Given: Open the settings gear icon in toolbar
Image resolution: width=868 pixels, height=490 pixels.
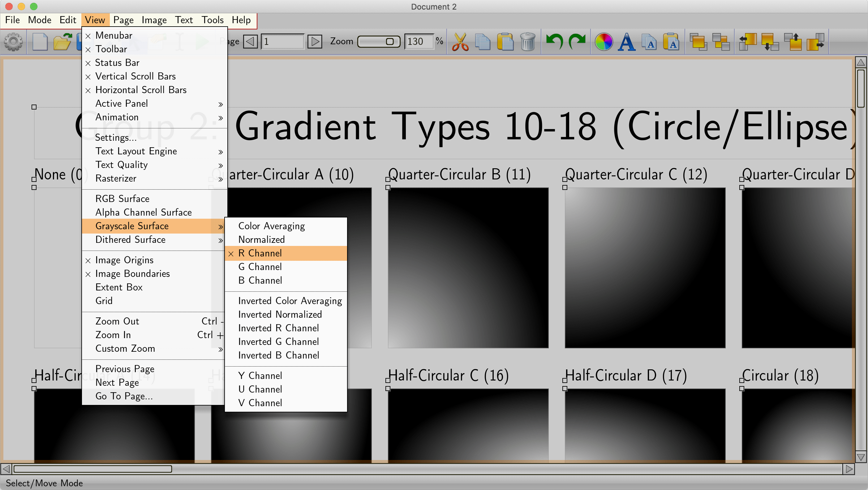Looking at the screenshot, I should point(14,42).
